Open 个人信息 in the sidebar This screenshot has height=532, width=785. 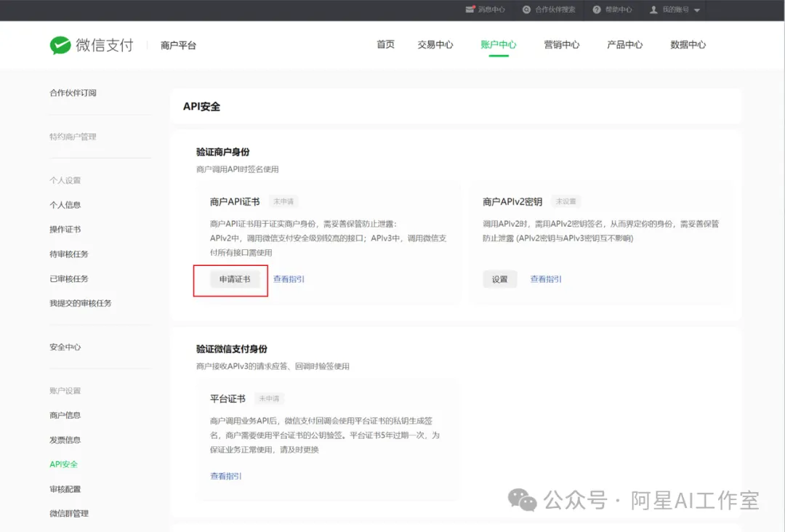[65, 205]
